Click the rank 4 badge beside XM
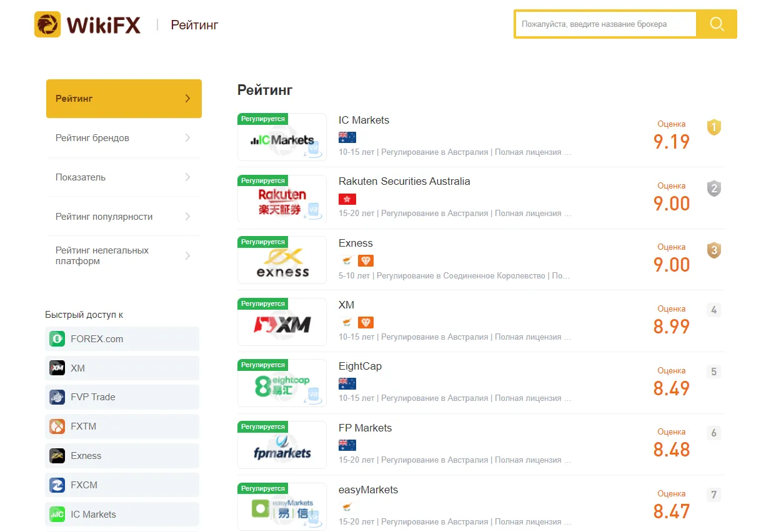This screenshot has height=532, width=771. [714, 310]
